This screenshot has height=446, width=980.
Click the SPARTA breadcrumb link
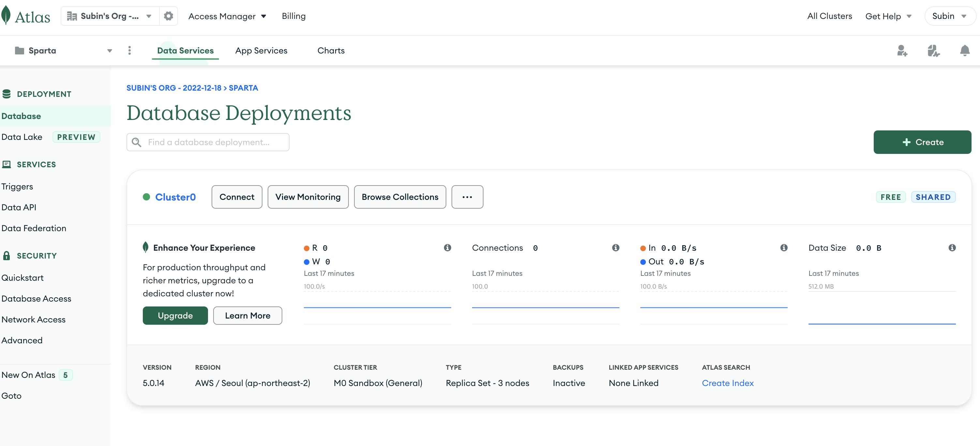pyautogui.click(x=244, y=88)
